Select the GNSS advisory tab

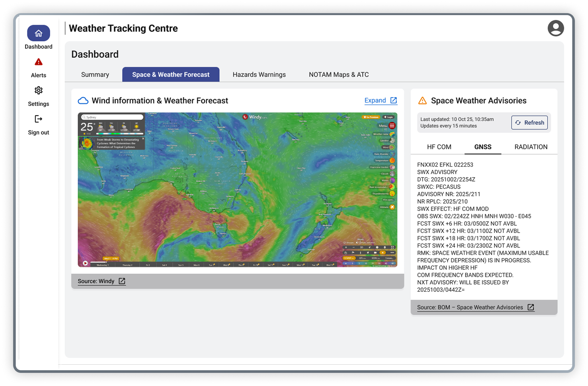[483, 147]
